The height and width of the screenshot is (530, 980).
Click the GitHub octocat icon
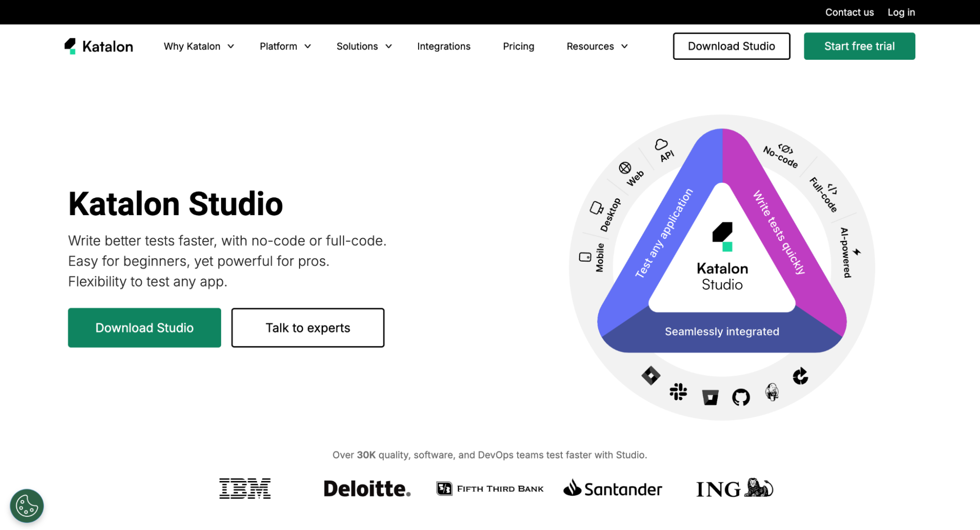[741, 397]
